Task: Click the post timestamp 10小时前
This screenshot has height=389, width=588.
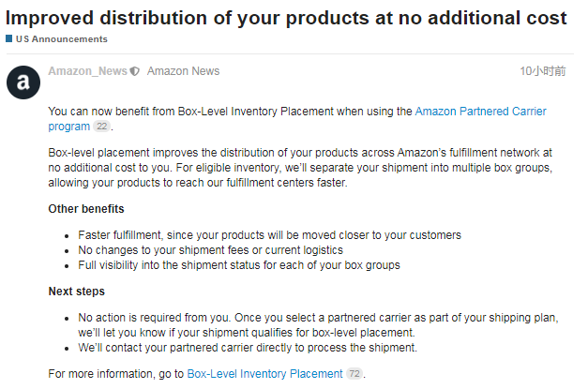Action: [x=542, y=71]
